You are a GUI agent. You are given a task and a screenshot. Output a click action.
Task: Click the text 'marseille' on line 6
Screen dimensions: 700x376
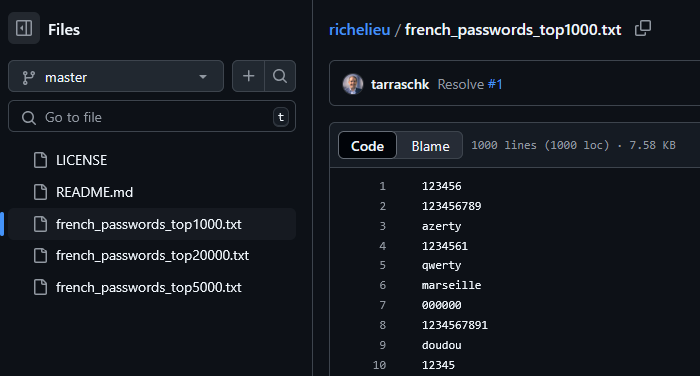(451, 285)
